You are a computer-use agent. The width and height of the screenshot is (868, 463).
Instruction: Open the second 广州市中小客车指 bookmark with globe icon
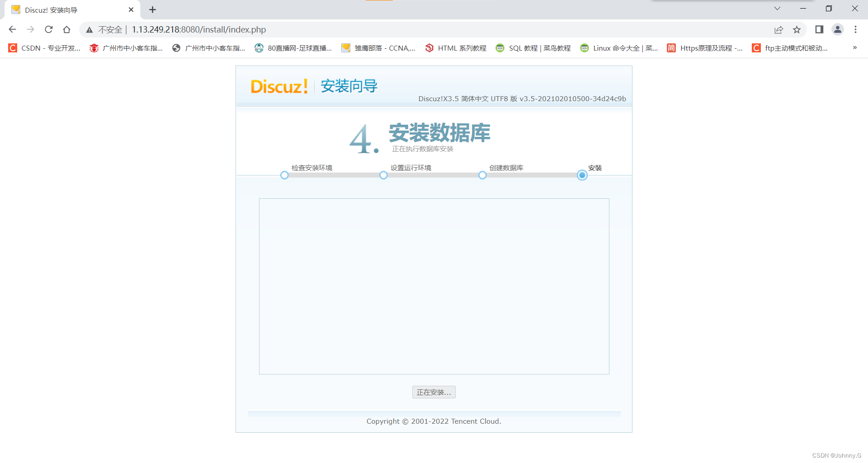point(209,48)
